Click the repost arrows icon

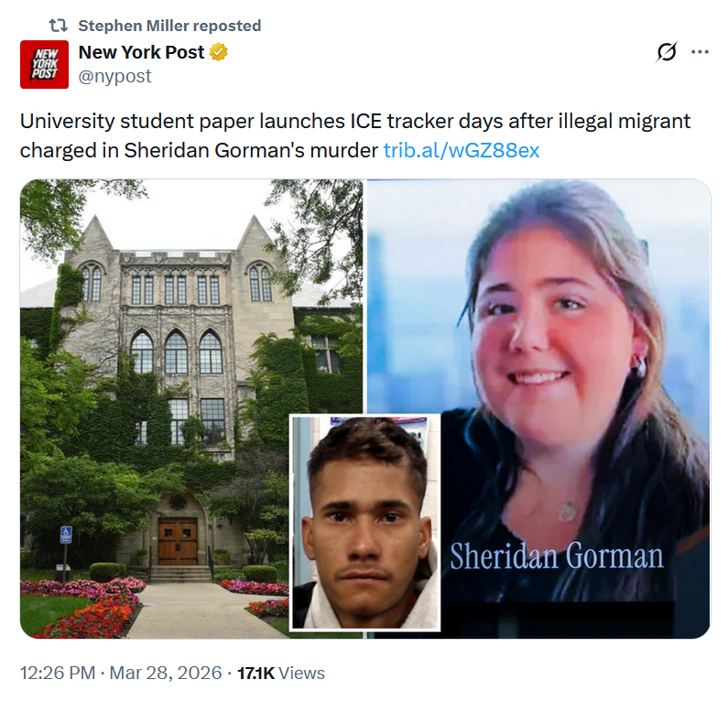58,26
